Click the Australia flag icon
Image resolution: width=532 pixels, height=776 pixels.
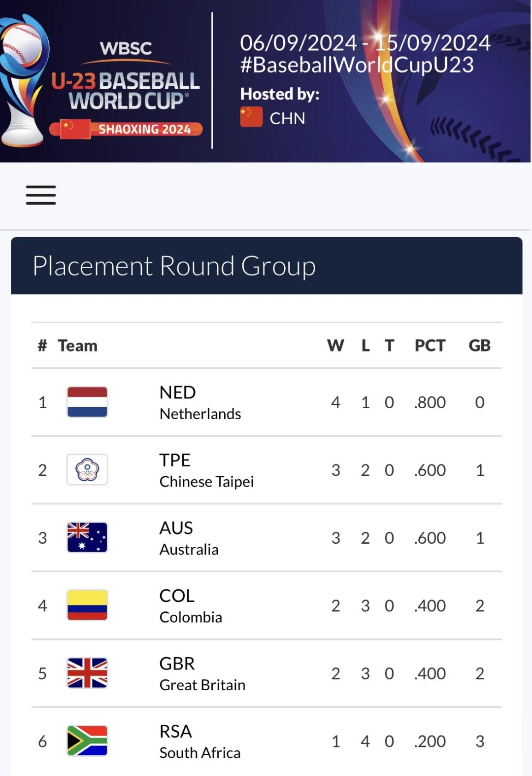pos(87,537)
